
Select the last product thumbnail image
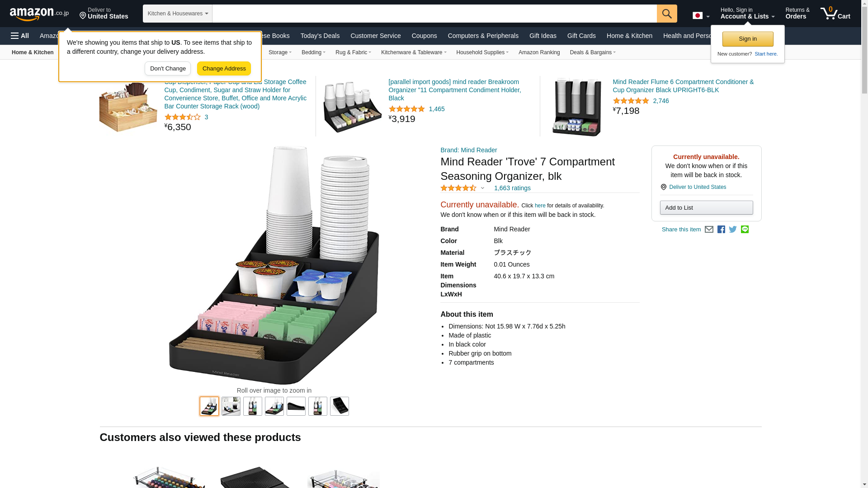click(x=340, y=406)
